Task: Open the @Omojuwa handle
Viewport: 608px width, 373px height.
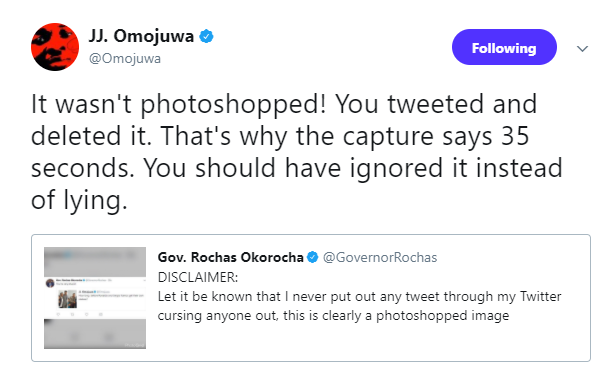Action: pos(125,59)
